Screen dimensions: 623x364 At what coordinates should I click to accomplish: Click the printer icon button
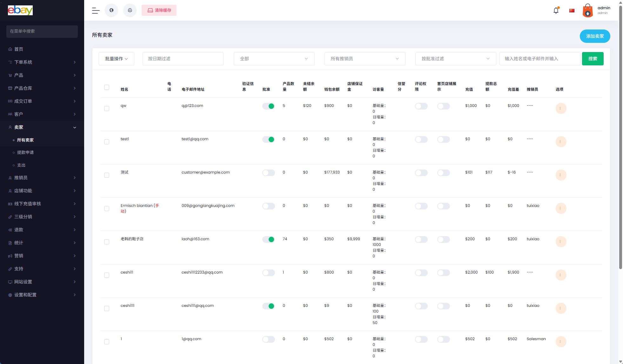coord(130,10)
